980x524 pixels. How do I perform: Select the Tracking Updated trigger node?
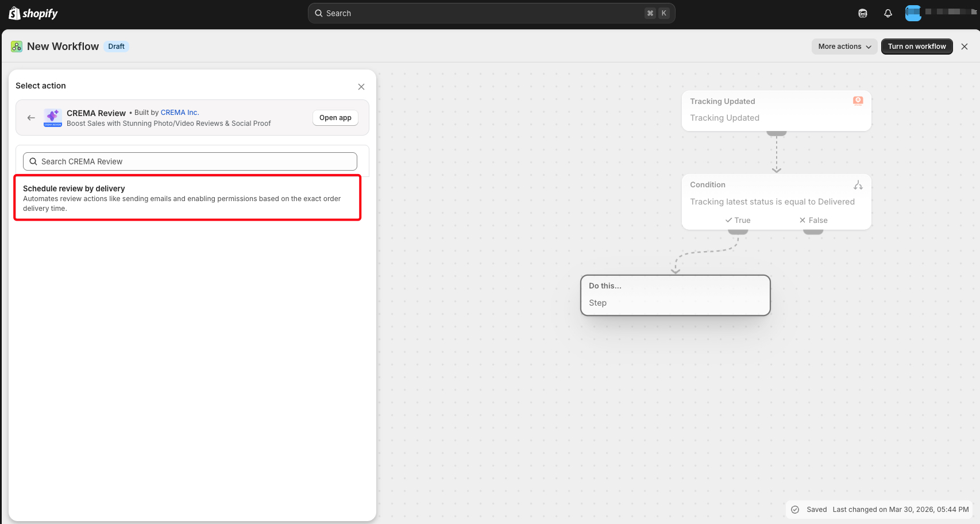(x=777, y=110)
